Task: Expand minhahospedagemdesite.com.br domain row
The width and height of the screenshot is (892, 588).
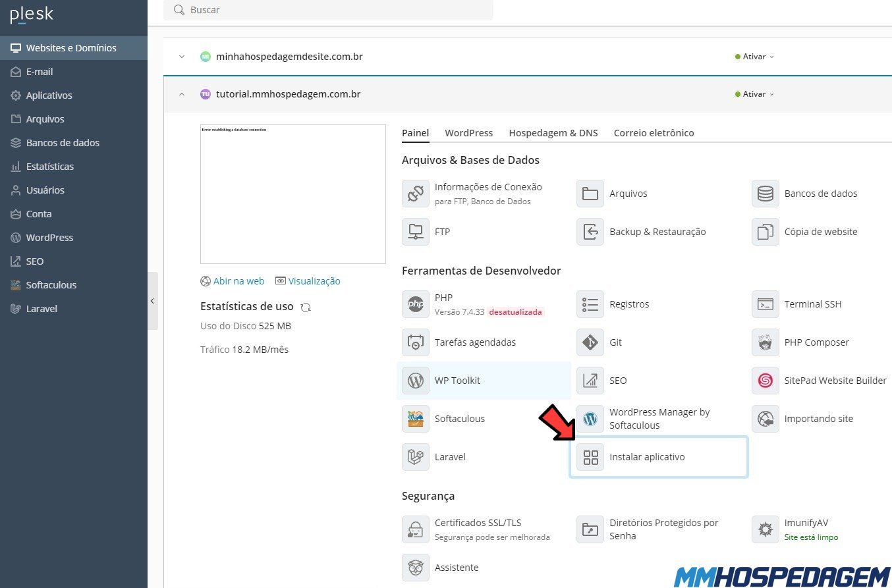Action: 182,57
